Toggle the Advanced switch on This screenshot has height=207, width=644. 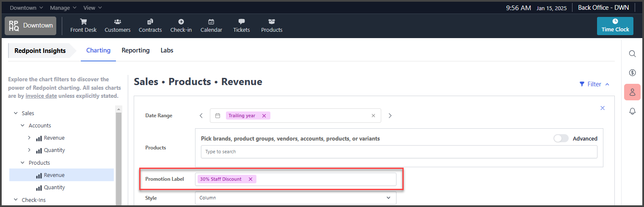coord(561,138)
